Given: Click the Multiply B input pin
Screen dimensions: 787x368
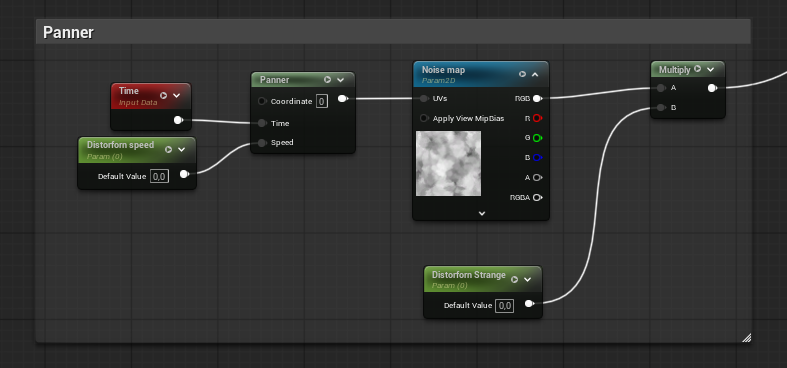Looking at the screenshot, I should [661, 107].
